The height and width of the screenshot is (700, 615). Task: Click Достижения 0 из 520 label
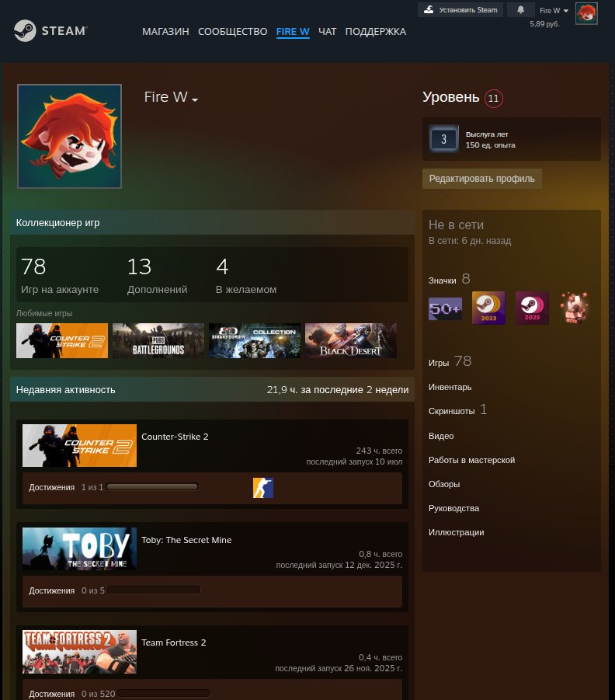click(72, 694)
